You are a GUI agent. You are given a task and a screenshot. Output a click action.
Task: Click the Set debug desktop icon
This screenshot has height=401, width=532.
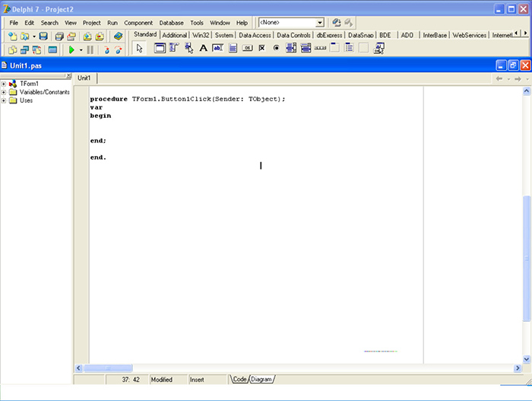point(348,23)
